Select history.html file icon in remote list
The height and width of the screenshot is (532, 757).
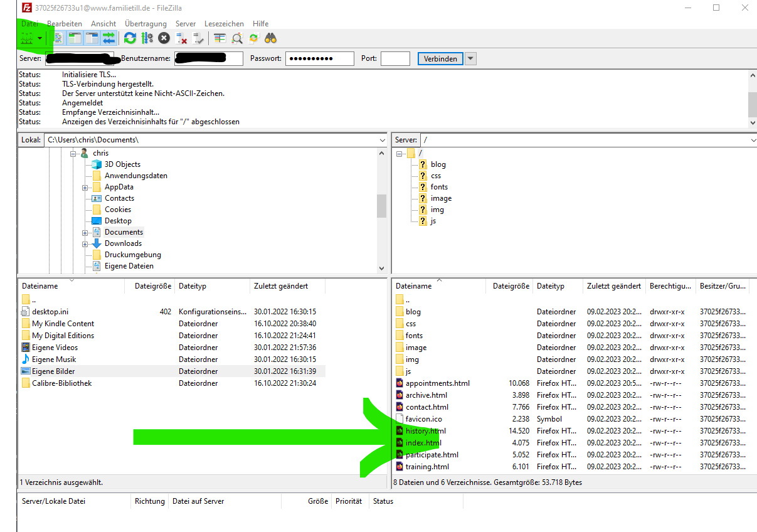pos(400,431)
